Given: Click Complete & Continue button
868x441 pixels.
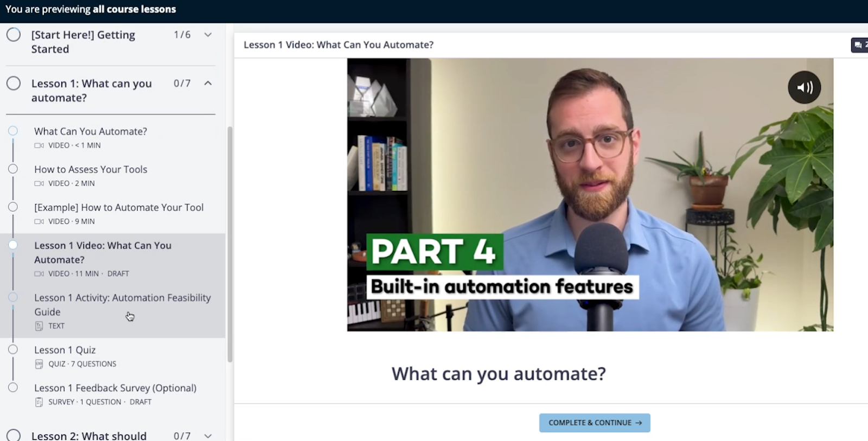Looking at the screenshot, I should pyautogui.click(x=595, y=423).
